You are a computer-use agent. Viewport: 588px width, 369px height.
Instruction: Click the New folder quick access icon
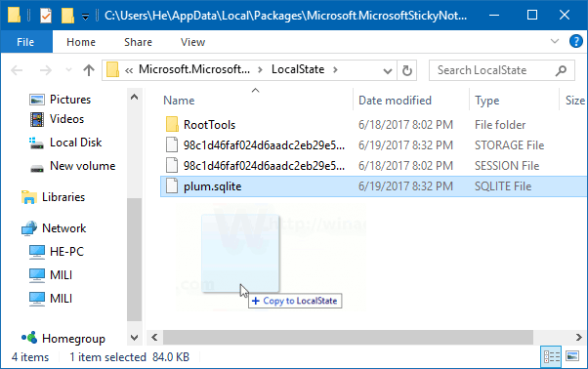(x=67, y=16)
